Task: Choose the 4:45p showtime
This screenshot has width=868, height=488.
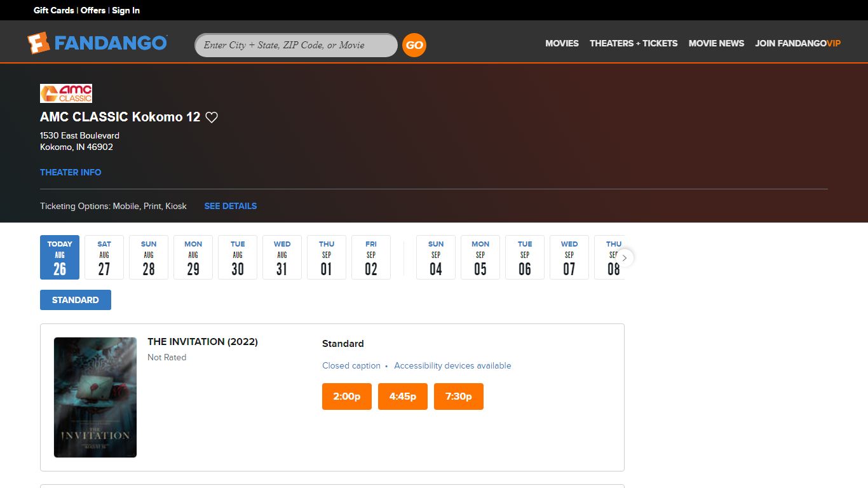Action: click(x=403, y=396)
